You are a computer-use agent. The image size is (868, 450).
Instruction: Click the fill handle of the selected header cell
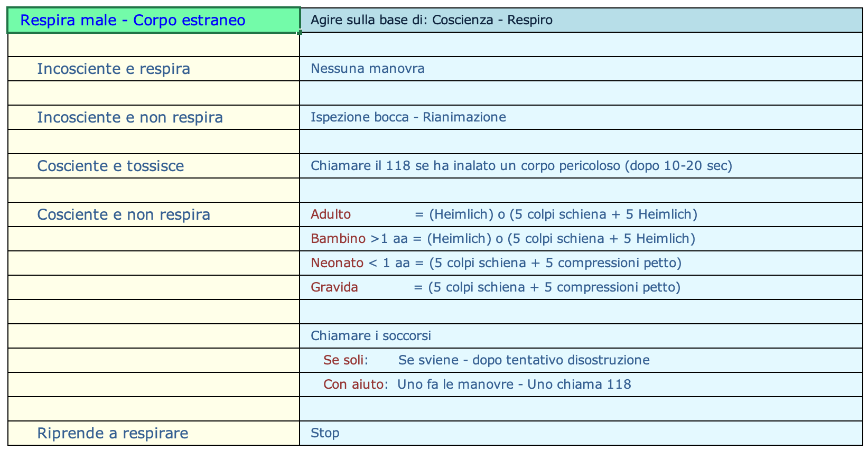pyautogui.click(x=300, y=32)
